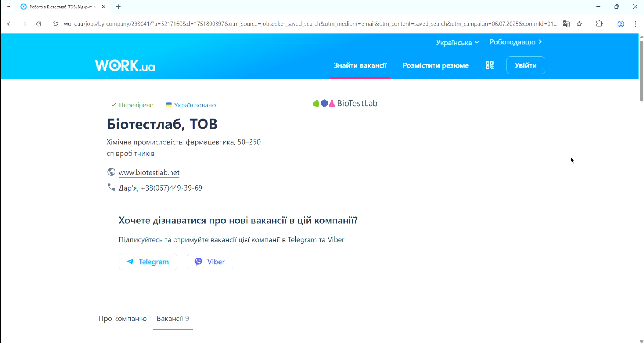Open the browser profile icon
Viewport: 644px width, 343px height.
pos(621,24)
